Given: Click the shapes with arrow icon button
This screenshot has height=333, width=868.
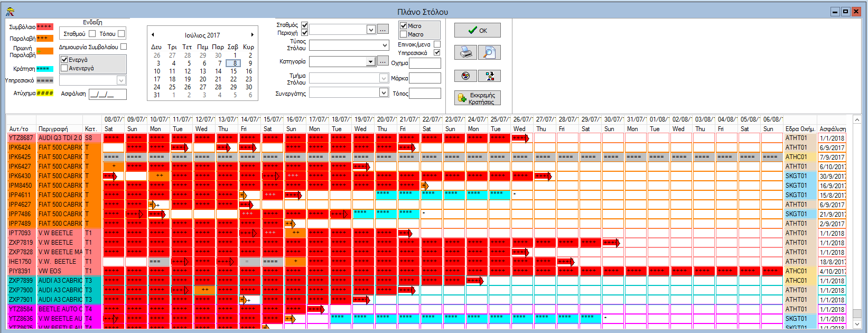Looking at the screenshot, I should point(489,76).
